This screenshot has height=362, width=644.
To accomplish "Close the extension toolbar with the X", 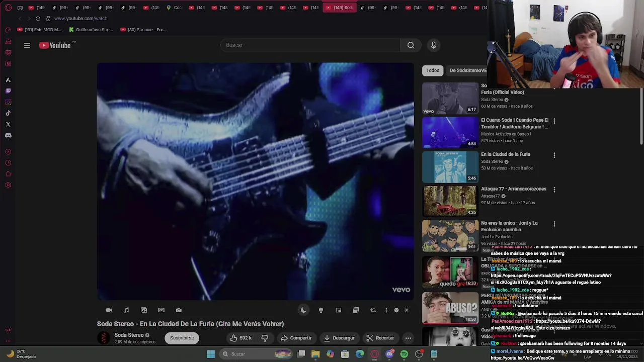I will point(407,310).
